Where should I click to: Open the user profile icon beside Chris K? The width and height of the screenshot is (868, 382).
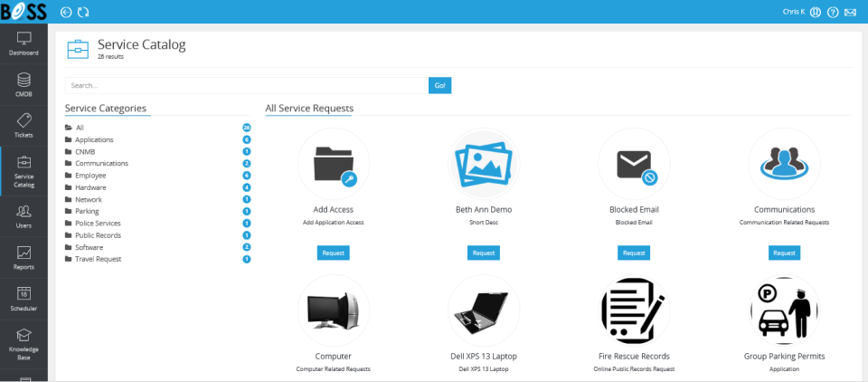click(x=815, y=12)
